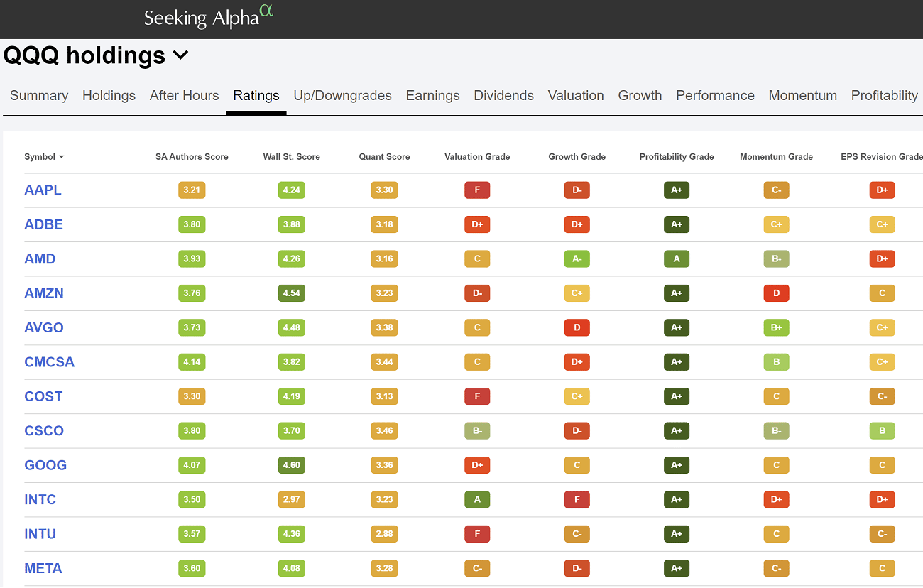The width and height of the screenshot is (923, 588).
Task: Click META Wall St. Score 4.08
Action: point(292,568)
